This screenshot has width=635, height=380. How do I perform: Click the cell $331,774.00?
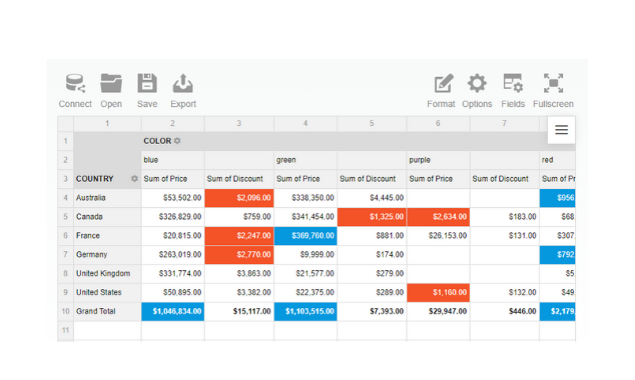(173, 273)
